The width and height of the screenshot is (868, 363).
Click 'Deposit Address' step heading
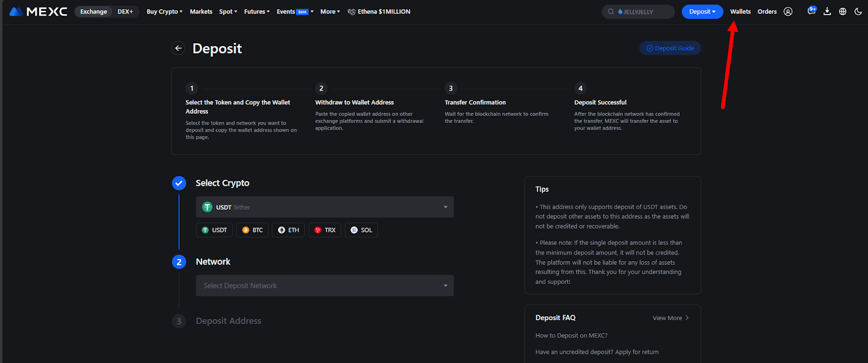click(228, 321)
